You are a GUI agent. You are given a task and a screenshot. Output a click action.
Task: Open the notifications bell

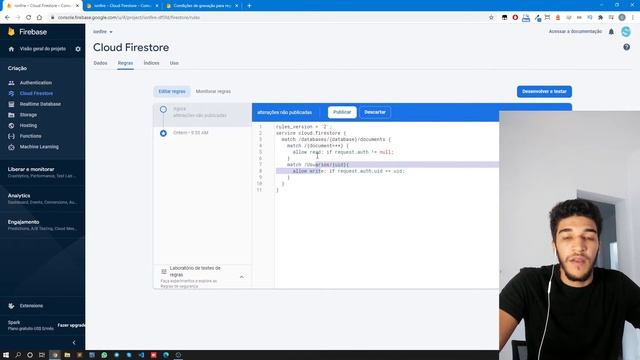tap(611, 32)
